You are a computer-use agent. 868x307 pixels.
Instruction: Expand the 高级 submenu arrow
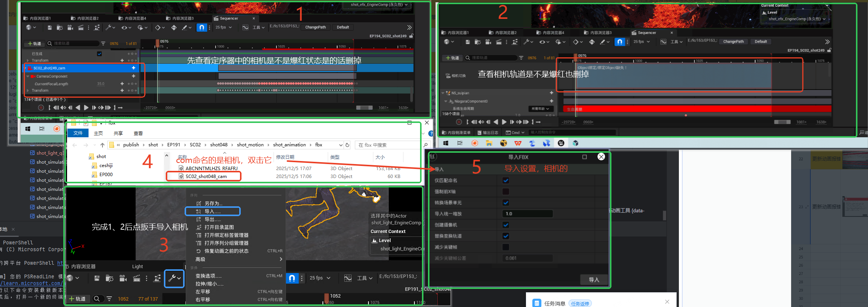[281, 259]
